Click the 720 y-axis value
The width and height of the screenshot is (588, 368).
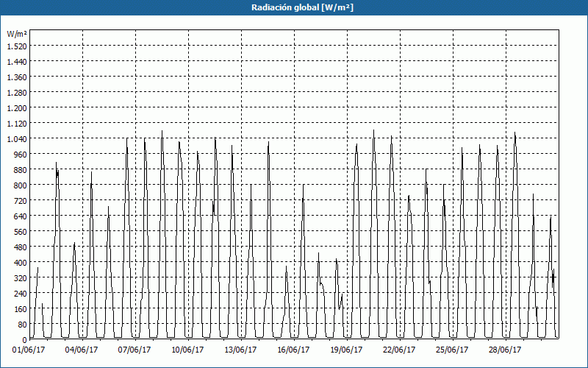pos(21,200)
